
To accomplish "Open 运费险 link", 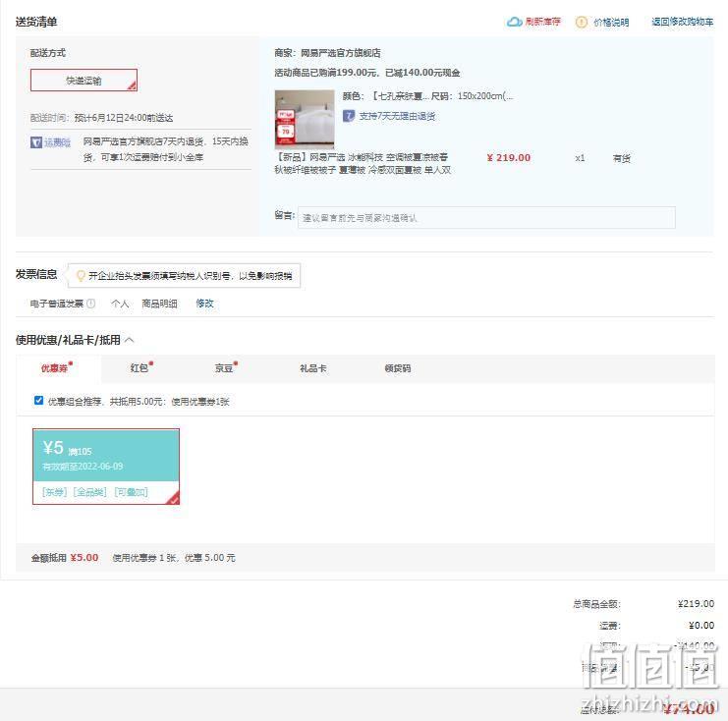I will point(57,142).
